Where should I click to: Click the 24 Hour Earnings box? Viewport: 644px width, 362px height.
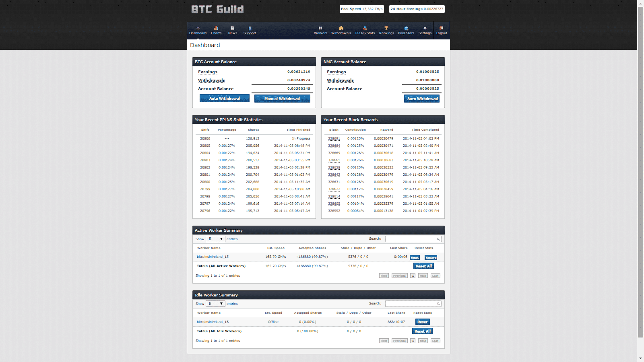pos(417,9)
